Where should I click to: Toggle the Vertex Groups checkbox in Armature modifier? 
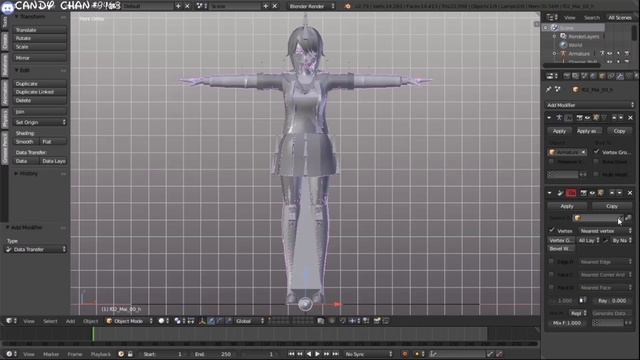pyautogui.click(x=596, y=152)
